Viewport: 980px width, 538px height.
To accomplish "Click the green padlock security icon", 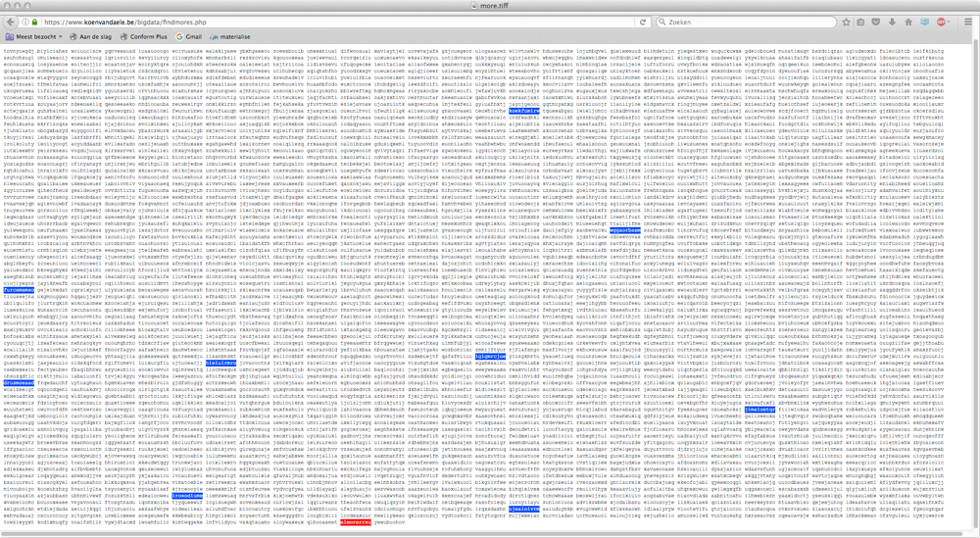I will [34, 22].
